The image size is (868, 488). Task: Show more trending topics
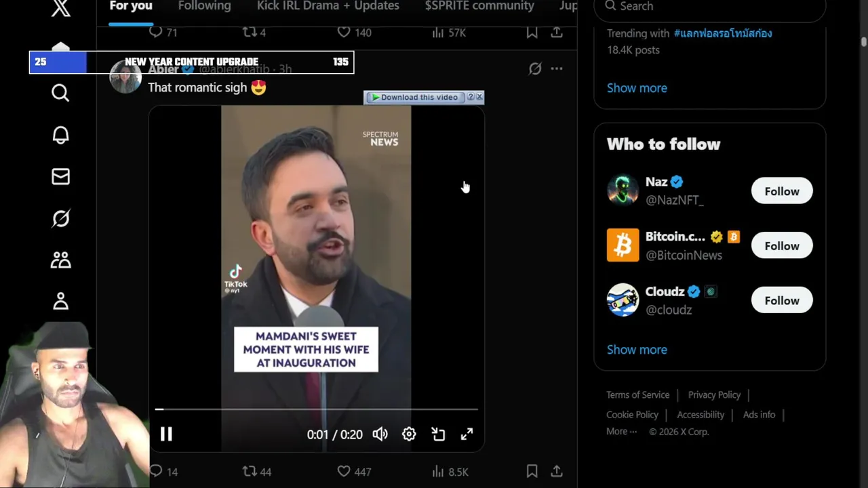click(637, 88)
